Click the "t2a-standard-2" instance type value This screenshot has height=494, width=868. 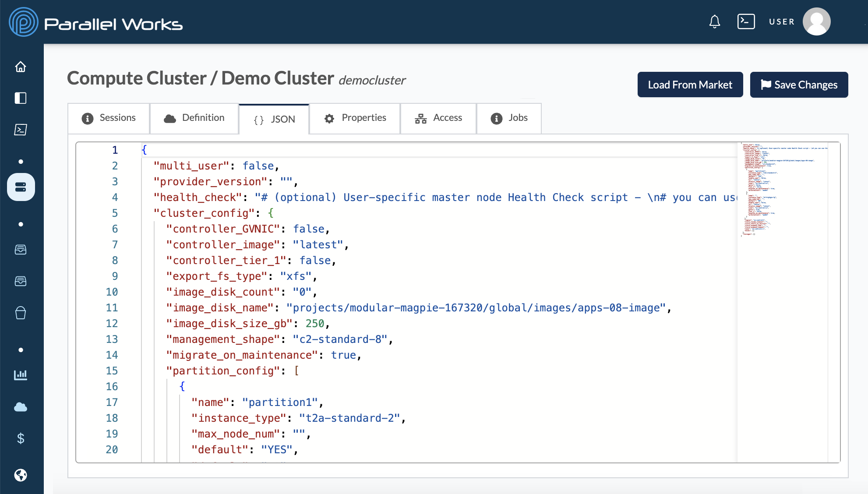click(x=350, y=418)
